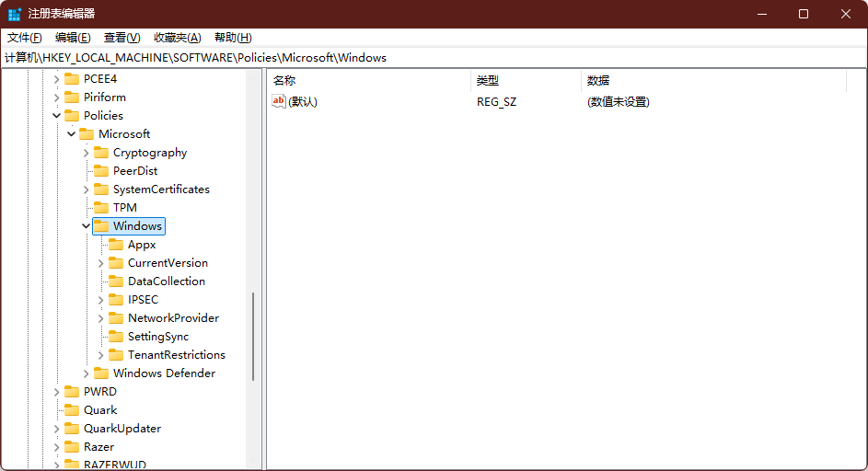Viewport: 868px width, 471px height.
Task: Expand the PWRD key
Action: coord(56,392)
